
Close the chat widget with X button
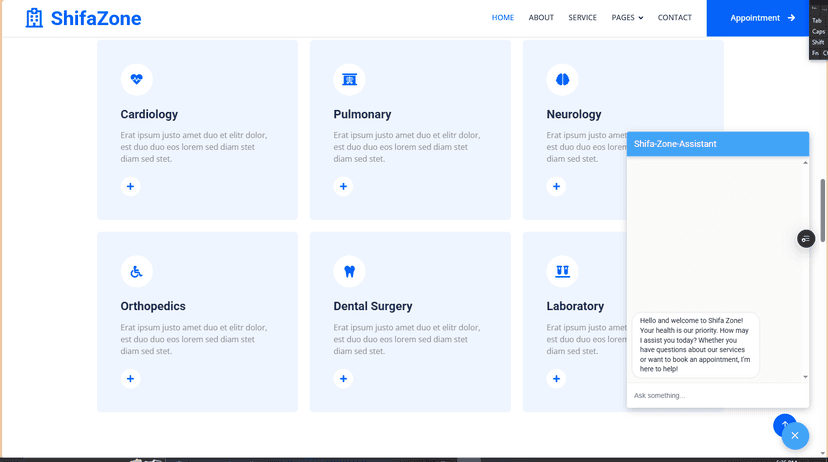pos(795,436)
